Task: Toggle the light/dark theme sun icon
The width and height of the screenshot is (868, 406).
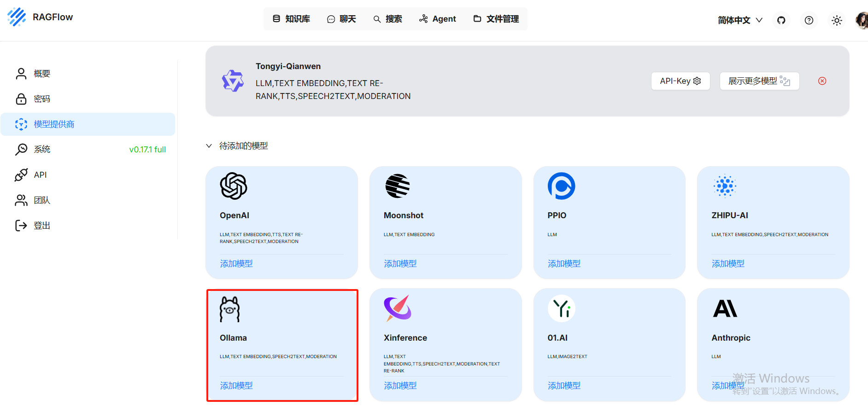Action: click(837, 20)
